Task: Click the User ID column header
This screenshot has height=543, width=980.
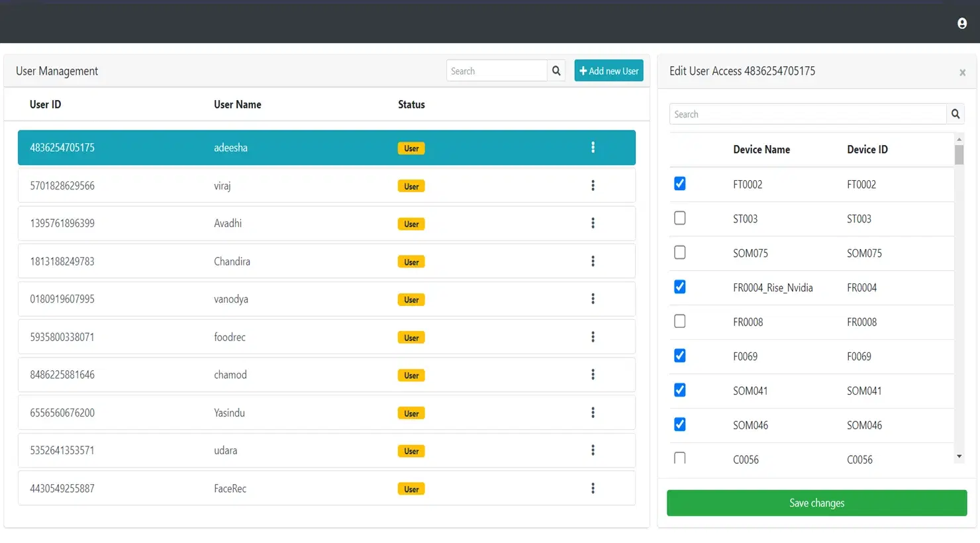Action: tap(45, 104)
